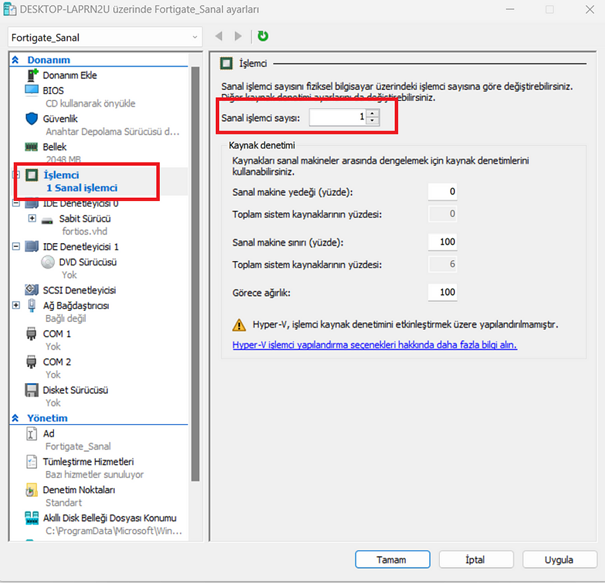Click the Sanal işlemci sayısı input field
The width and height of the screenshot is (605, 583).
pos(338,117)
